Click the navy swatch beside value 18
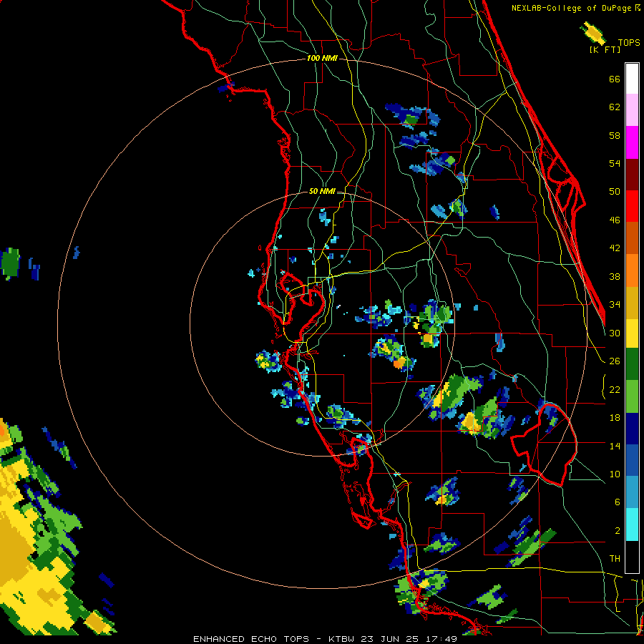The image size is (644, 644). pos(632,429)
